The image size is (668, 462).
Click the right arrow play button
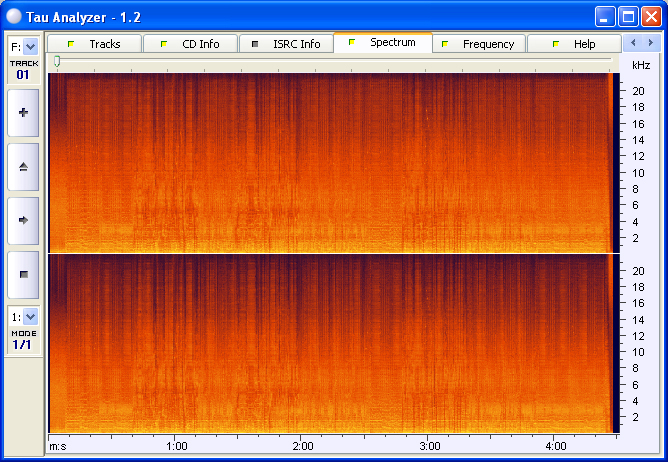23,219
